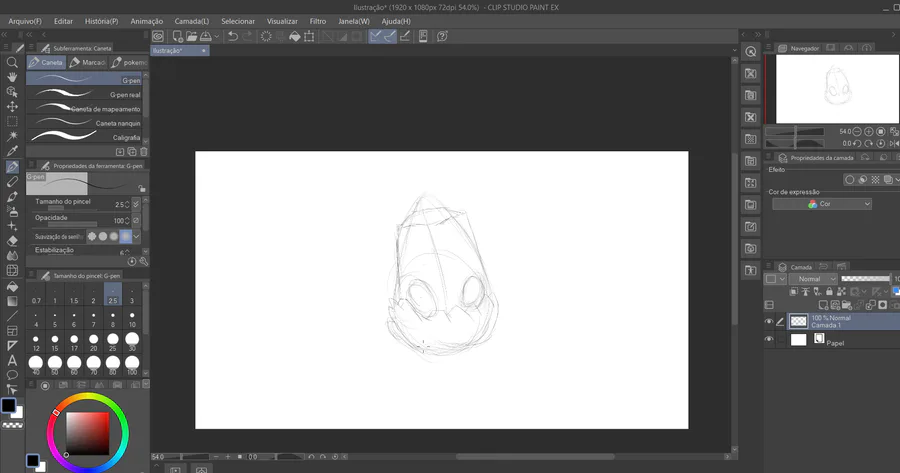Click the black main color swatch

pos(8,405)
